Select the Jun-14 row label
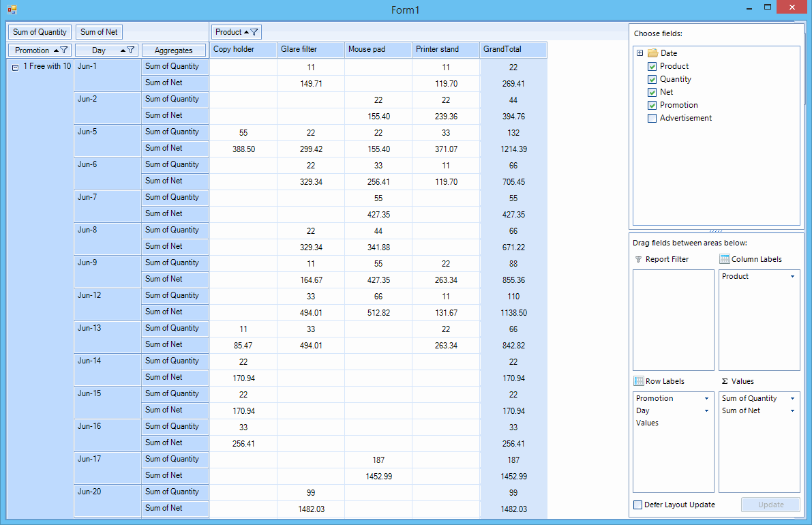This screenshot has width=812, height=525. [107, 369]
